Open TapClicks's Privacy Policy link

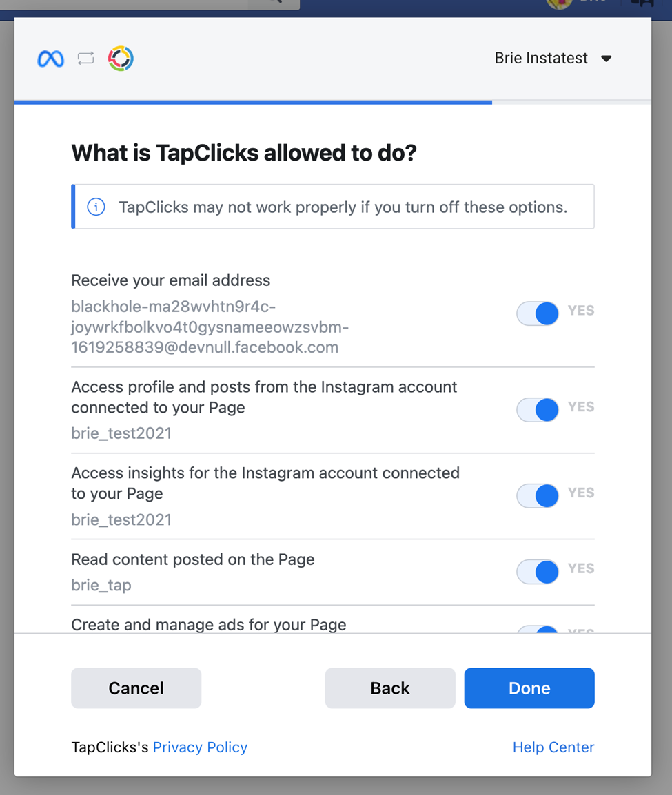(200, 747)
